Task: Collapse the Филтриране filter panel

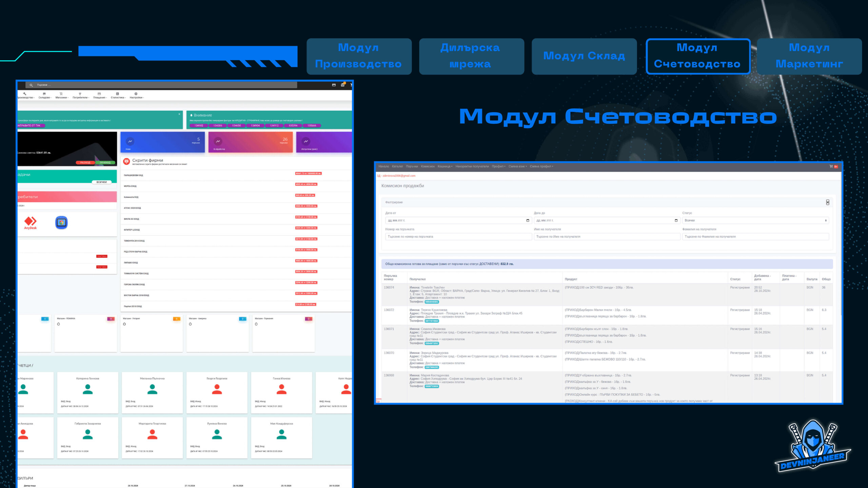Action: [828, 202]
